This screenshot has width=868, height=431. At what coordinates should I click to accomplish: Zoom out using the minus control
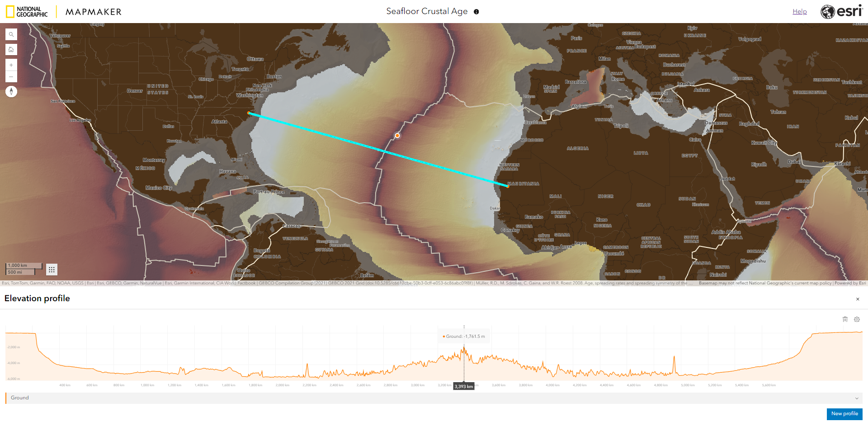click(11, 76)
